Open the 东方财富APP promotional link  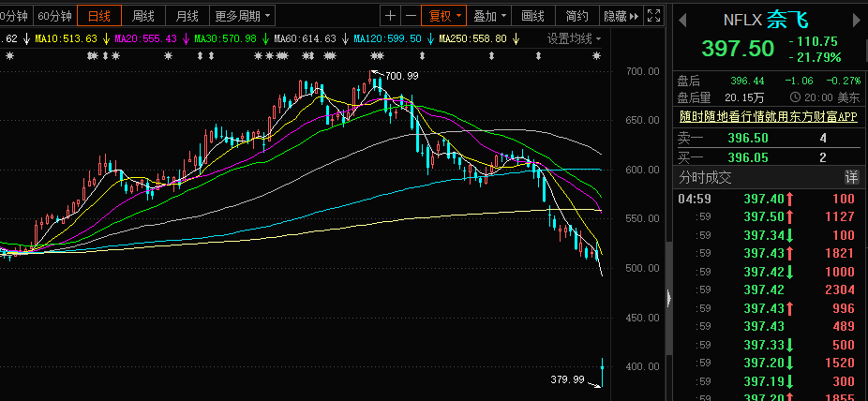[x=768, y=117]
